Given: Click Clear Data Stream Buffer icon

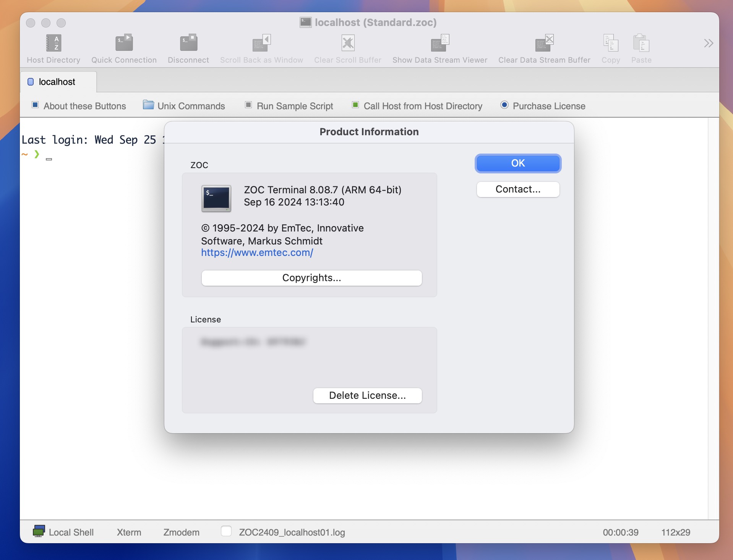Looking at the screenshot, I should (544, 43).
